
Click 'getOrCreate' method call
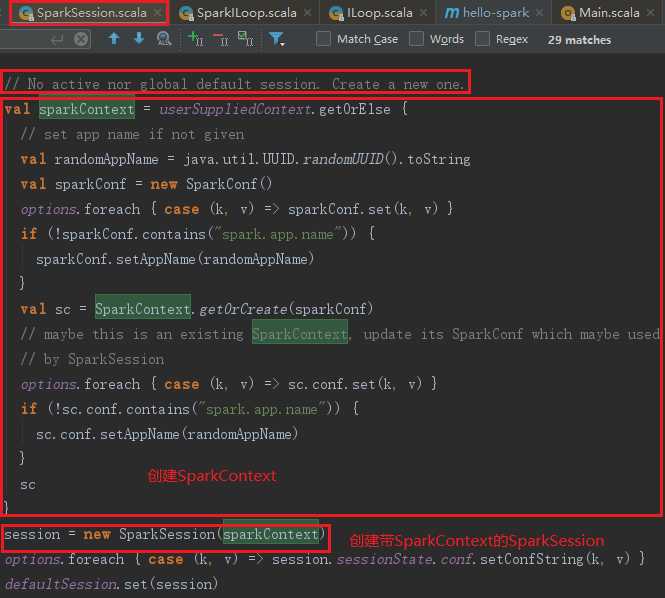[243, 309]
